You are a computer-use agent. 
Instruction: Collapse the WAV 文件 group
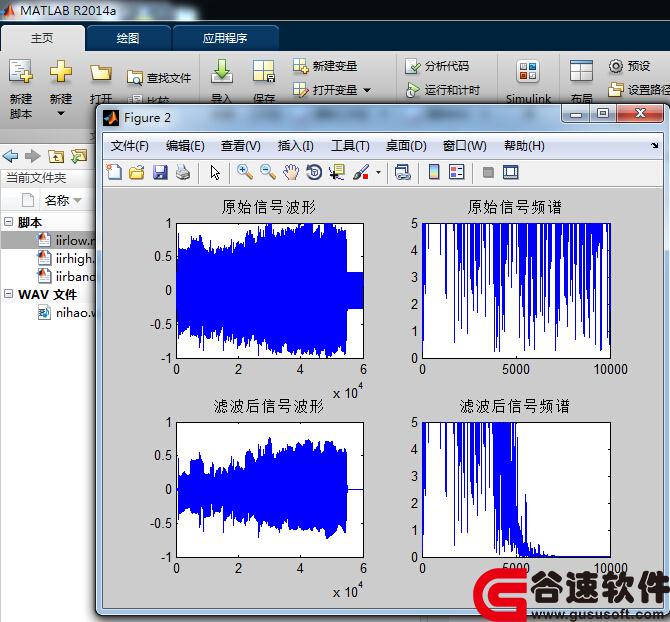tap(8, 293)
